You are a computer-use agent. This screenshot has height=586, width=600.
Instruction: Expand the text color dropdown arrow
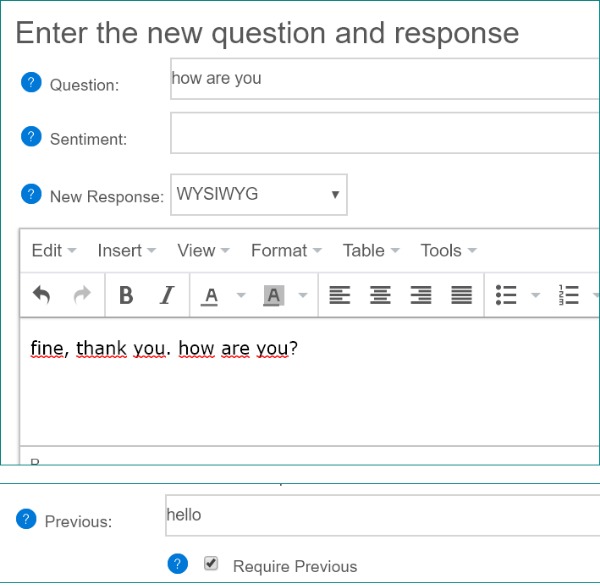(240, 295)
